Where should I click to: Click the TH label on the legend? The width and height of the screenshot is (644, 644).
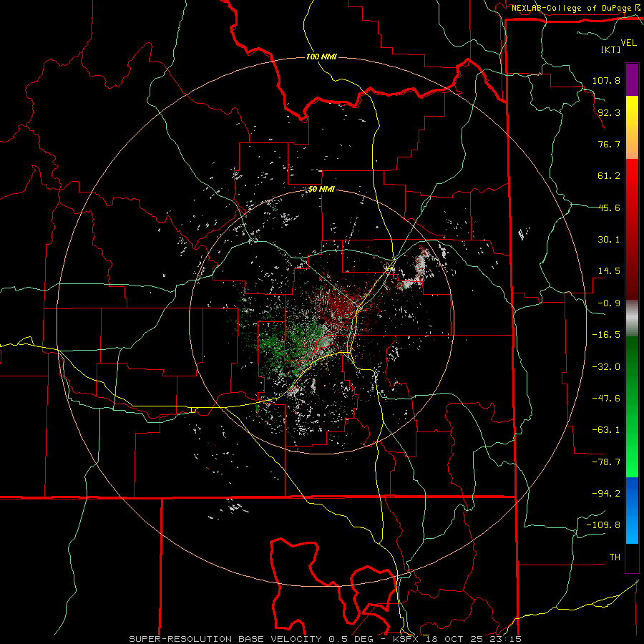click(615, 557)
